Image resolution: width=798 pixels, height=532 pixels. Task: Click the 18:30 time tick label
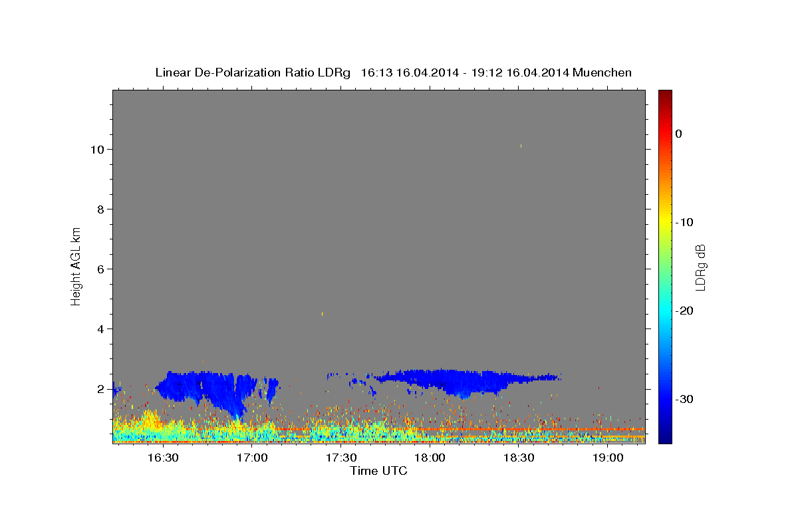tap(519, 458)
